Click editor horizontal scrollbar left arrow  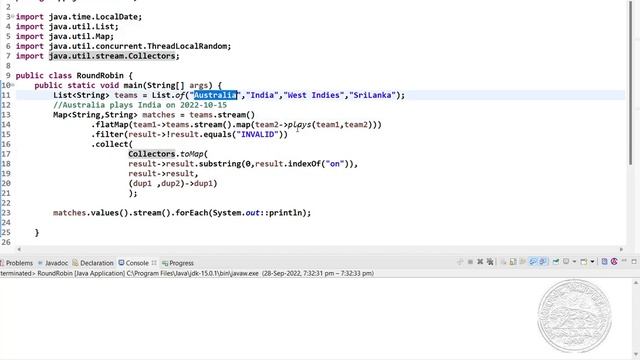pos(19,249)
